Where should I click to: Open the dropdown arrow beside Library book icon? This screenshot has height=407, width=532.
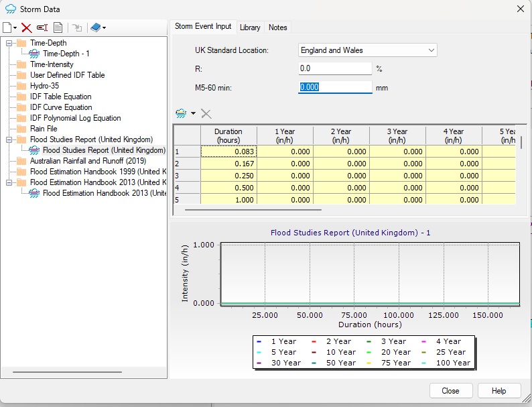(105, 28)
